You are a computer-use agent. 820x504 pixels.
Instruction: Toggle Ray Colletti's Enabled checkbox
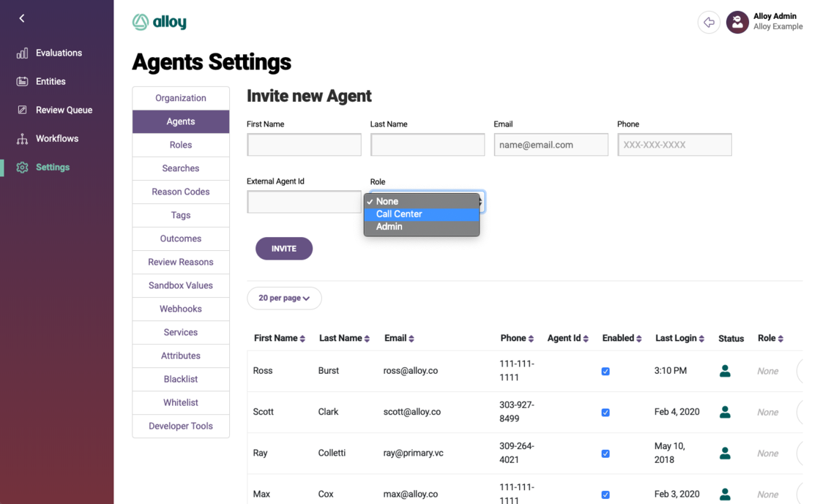[605, 454]
